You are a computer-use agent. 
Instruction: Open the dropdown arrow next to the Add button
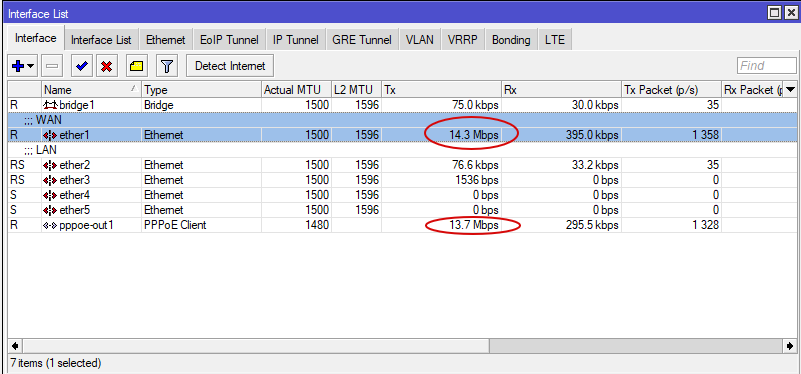click(x=31, y=66)
